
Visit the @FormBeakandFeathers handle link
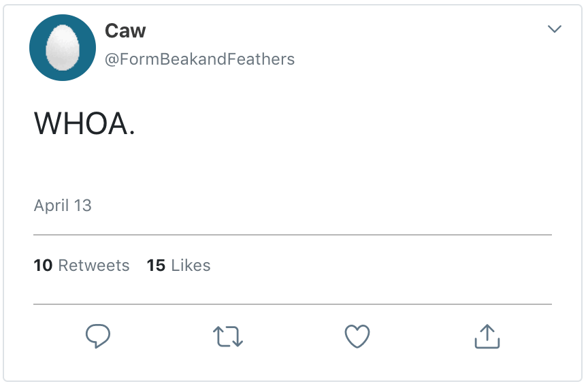coord(199,60)
